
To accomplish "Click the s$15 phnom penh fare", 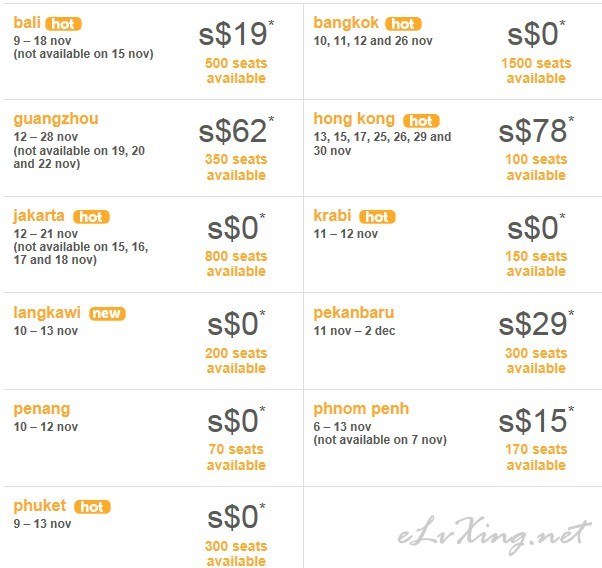I will 536,420.
